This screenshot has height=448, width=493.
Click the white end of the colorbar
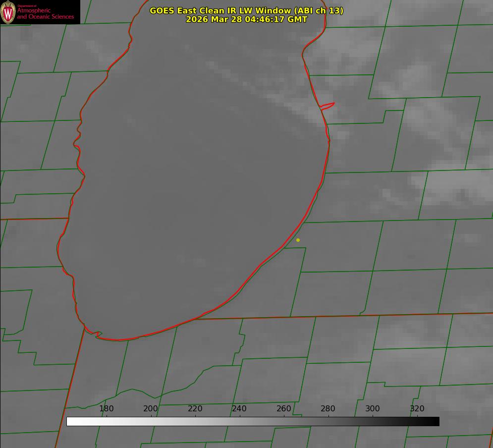coord(70,421)
